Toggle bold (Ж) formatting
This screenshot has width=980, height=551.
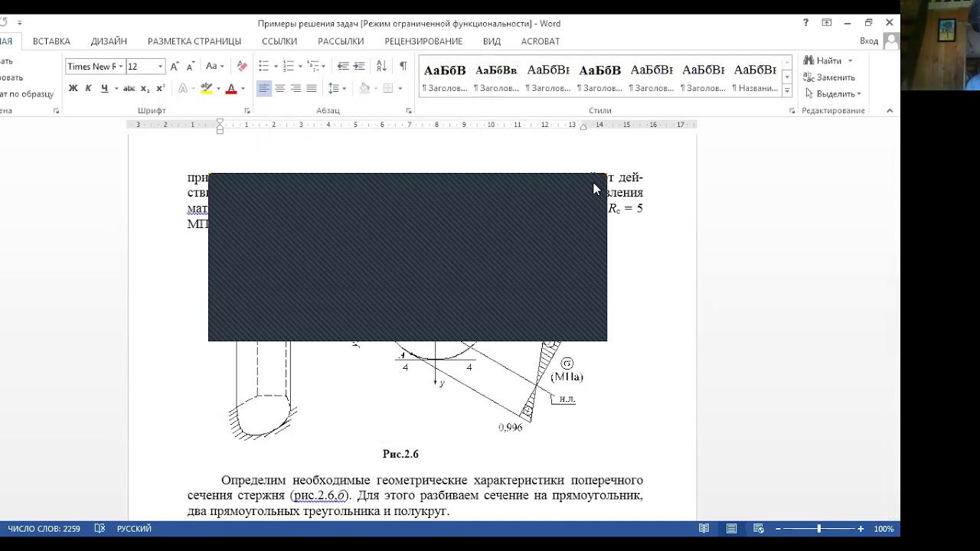pyautogui.click(x=73, y=89)
